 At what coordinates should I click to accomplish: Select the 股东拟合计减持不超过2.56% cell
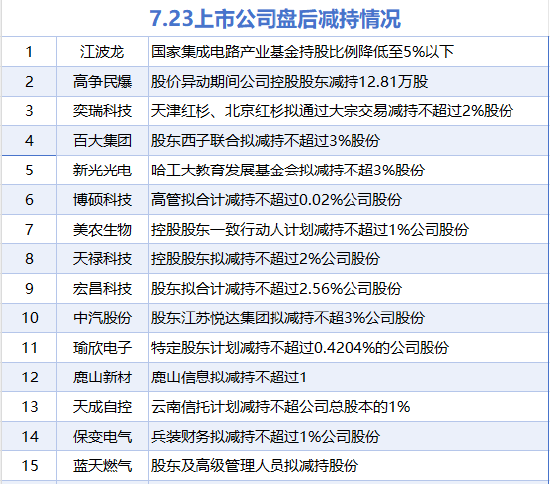point(348,289)
